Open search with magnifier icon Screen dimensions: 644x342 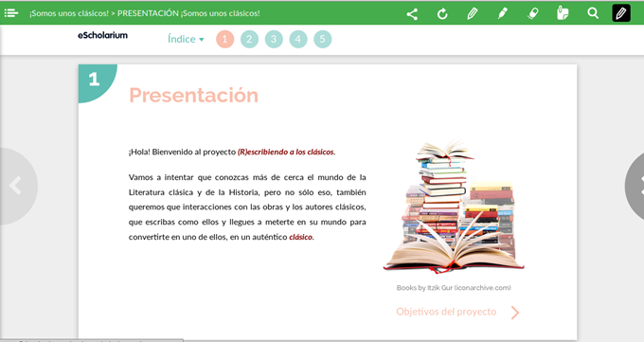click(593, 13)
